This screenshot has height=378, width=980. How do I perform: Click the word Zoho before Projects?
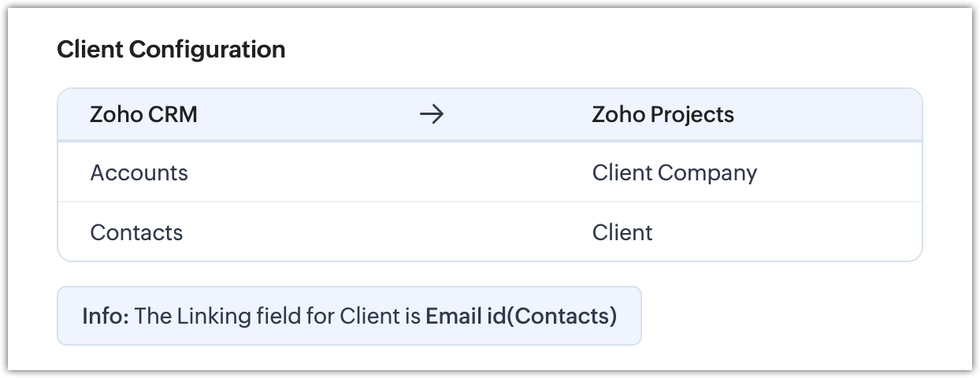coord(618,115)
